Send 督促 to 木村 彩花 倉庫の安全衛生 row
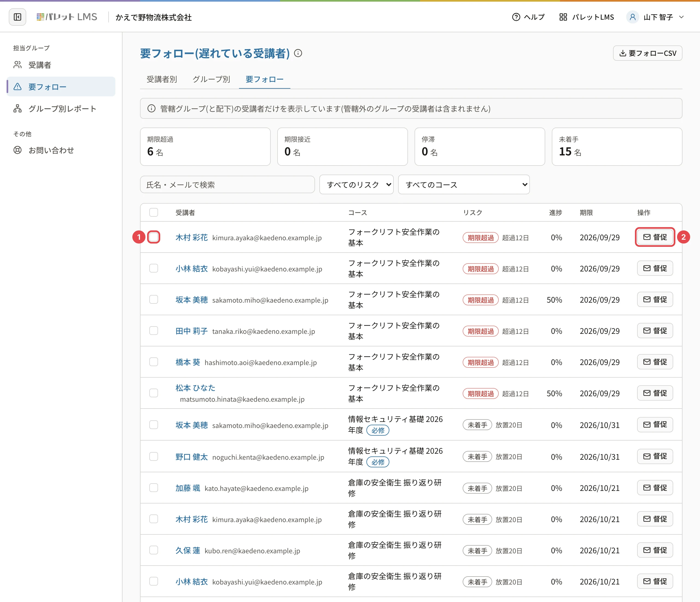 [655, 519]
